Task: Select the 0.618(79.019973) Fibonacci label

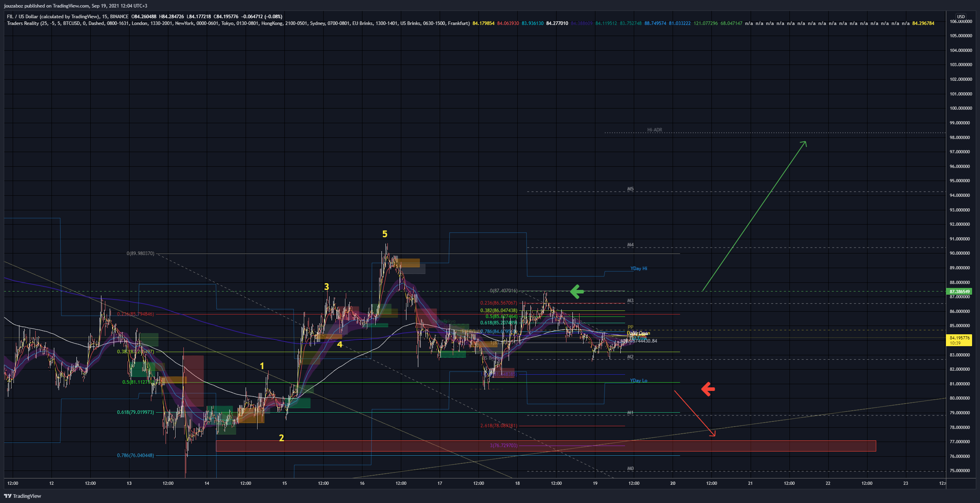Action: point(135,412)
